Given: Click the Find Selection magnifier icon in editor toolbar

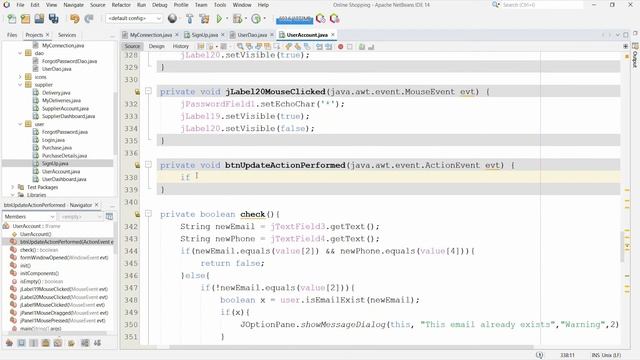Looking at the screenshot, I should click(240, 47).
